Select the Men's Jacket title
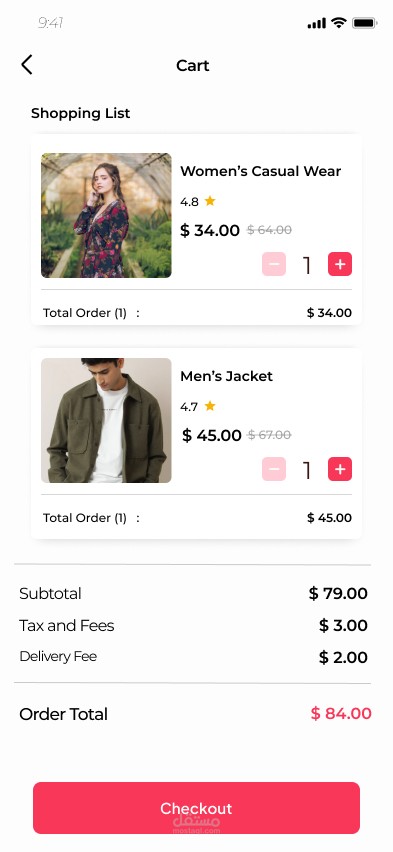The height and width of the screenshot is (852, 393). pos(226,376)
